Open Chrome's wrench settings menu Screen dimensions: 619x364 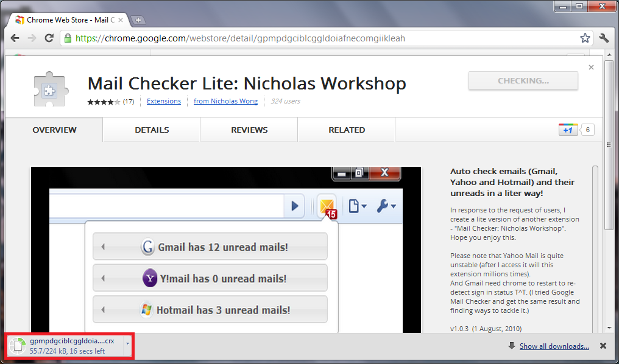click(604, 38)
